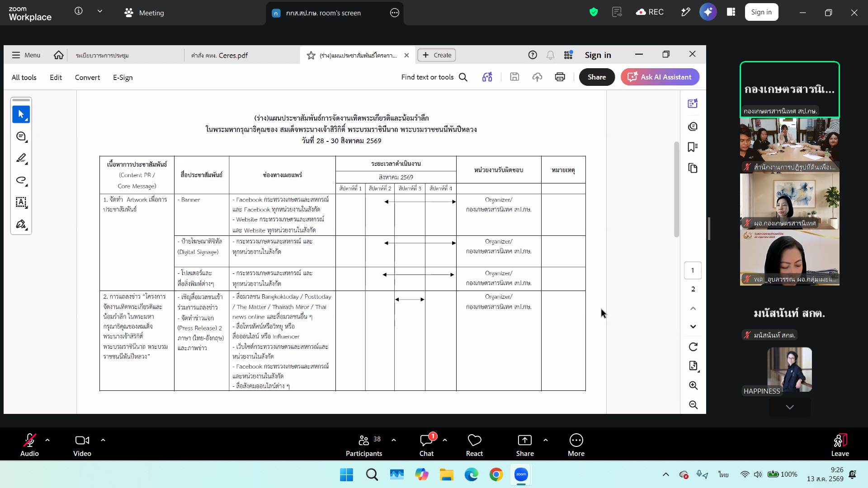Show Zoom encryption shield info
The height and width of the screenshot is (488, 868).
pos(594,12)
